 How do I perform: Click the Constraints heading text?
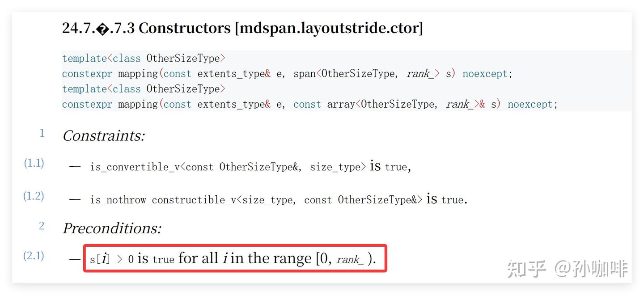click(x=103, y=136)
